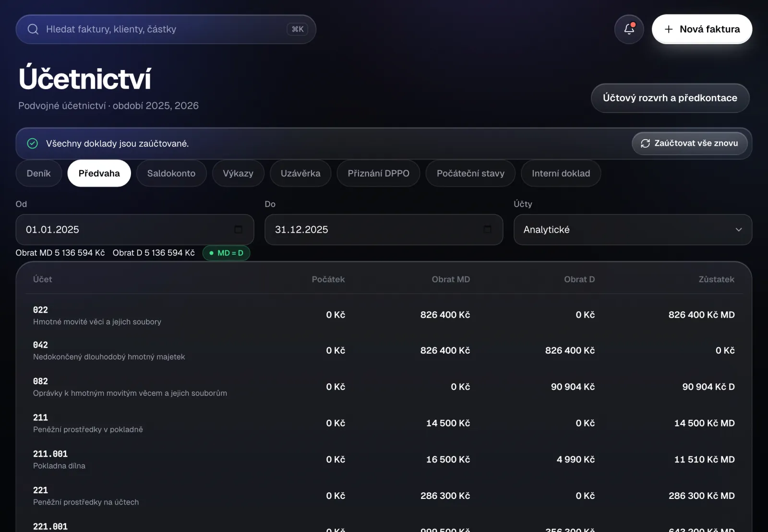Select account 211.001 Pokladna dílna
This screenshot has height=532, width=768.
pyautogui.click(x=384, y=460)
